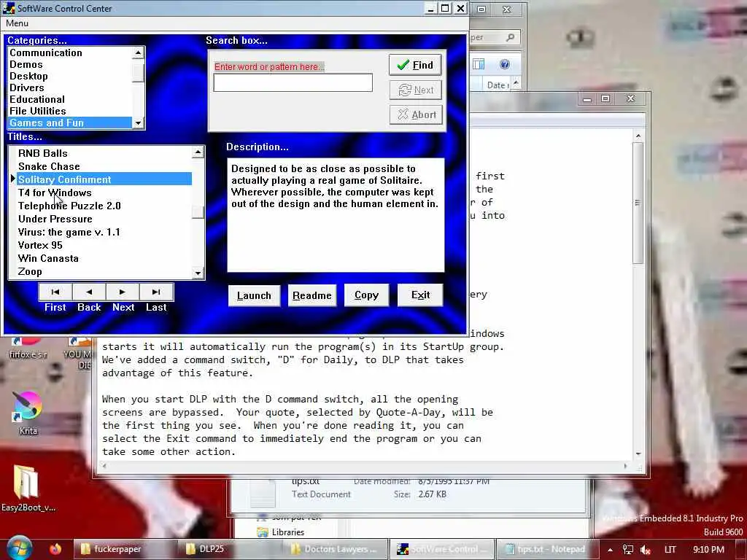The width and height of the screenshot is (747, 560).
Task: Select RNB Balls in Titles list
Action: (x=104, y=153)
